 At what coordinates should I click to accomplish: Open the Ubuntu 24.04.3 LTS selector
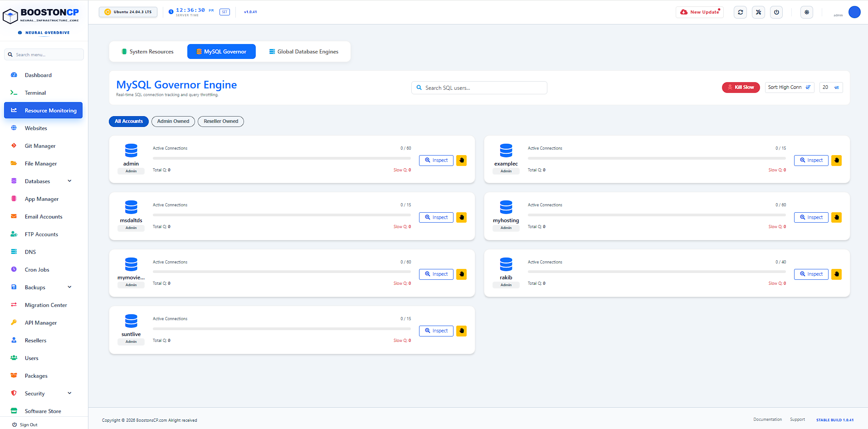[x=128, y=12]
